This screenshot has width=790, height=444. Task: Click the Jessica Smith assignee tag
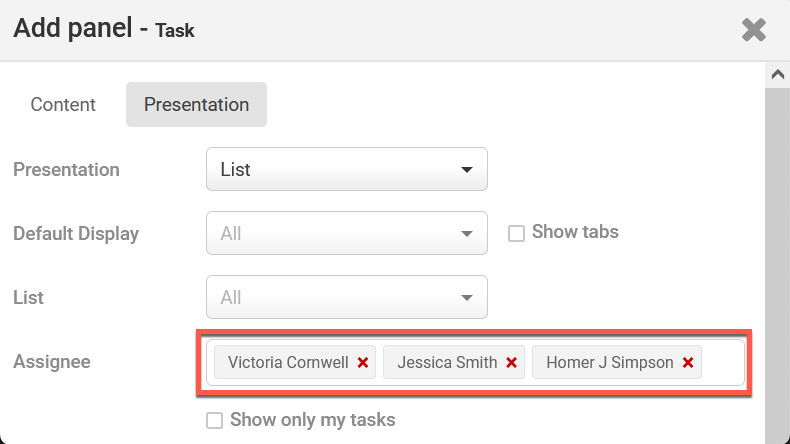(x=446, y=363)
